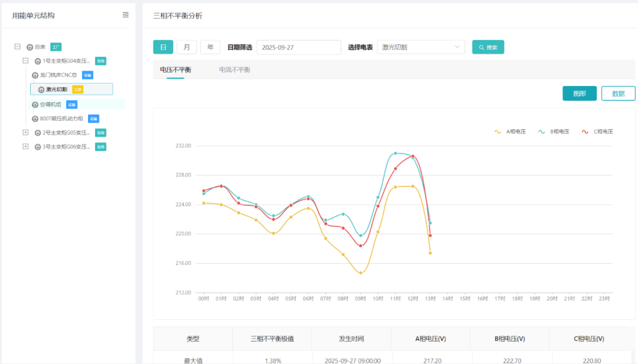This screenshot has width=638, height=364.
Task: Open the 选择电表 dropdown showing 激光切割
Action: (x=421, y=47)
